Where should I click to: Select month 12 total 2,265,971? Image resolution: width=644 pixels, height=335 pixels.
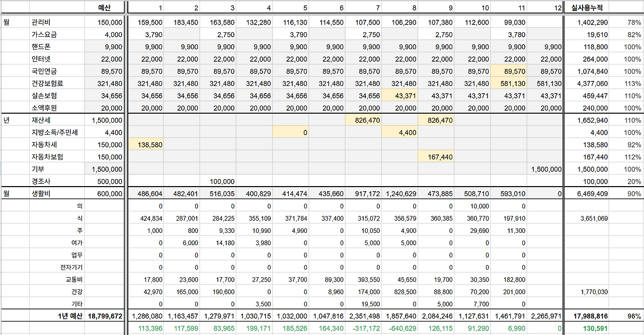click(546, 316)
